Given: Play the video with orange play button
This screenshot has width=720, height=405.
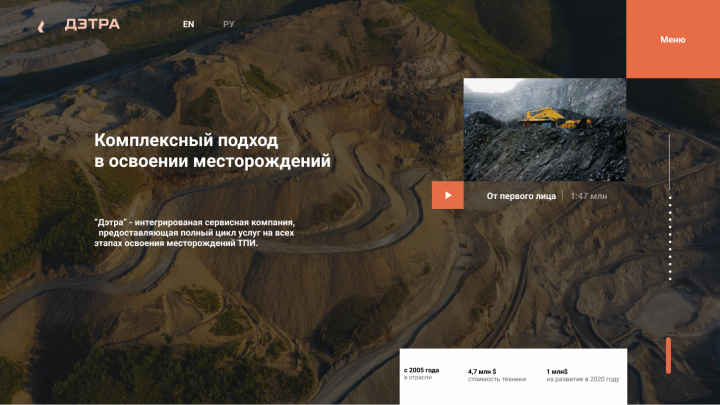Looking at the screenshot, I should tap(448, 195).
